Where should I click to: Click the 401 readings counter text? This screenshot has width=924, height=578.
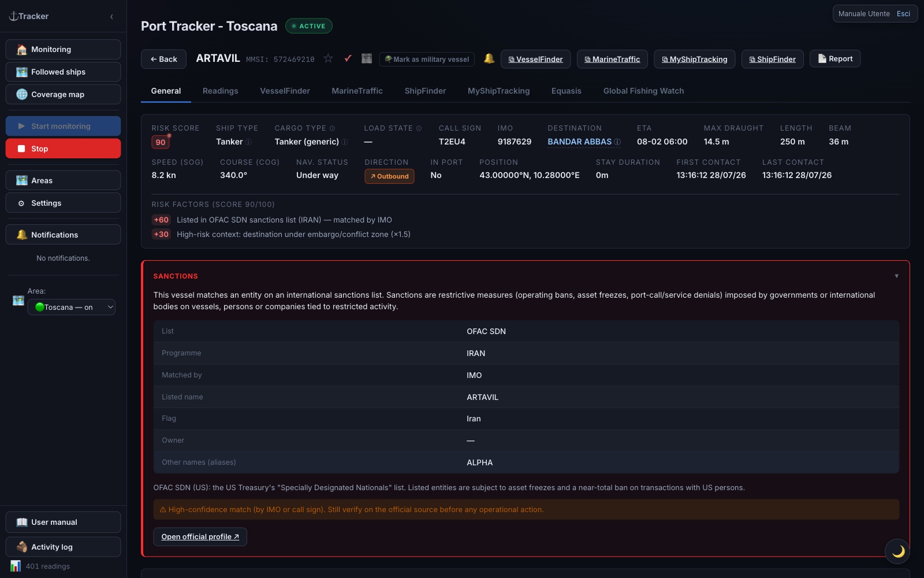[48, 566]
